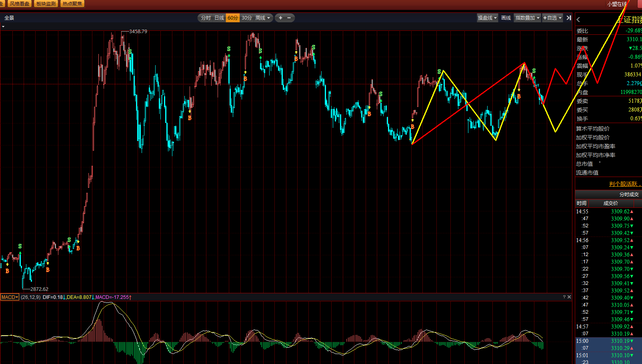This screenshot has height=364, width=642.
Task: Click the 全景 label
Action: pos(9,18)
